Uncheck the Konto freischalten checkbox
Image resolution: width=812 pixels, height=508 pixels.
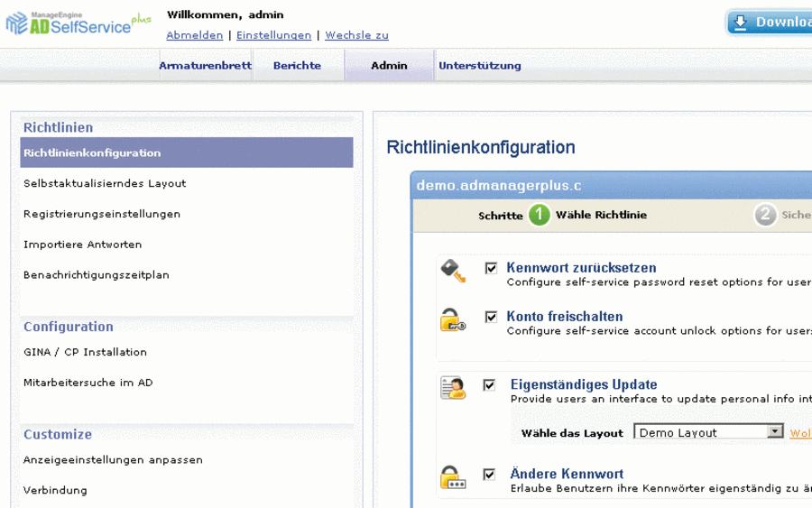491,317
